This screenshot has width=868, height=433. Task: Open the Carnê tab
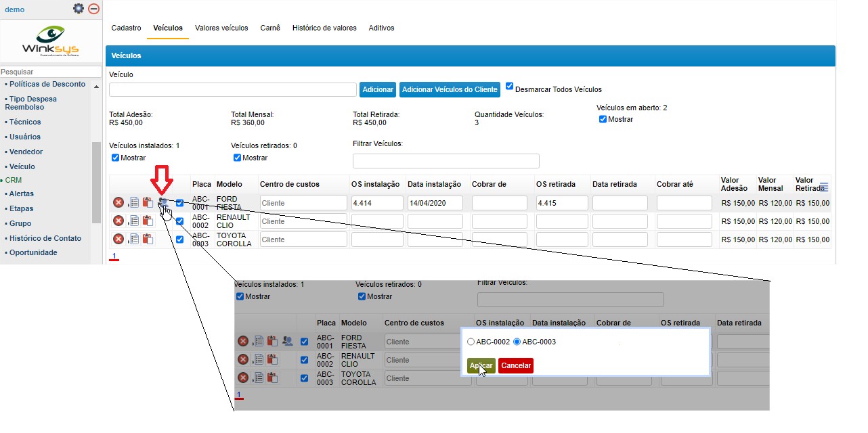(270, 28)
